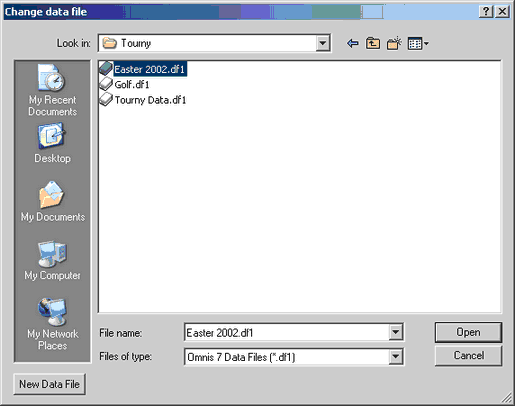This screenshot has width=515, height=406.
Task: Open My Network Places in sidebar
Action: pyautogui.click(x=53, y=324)
